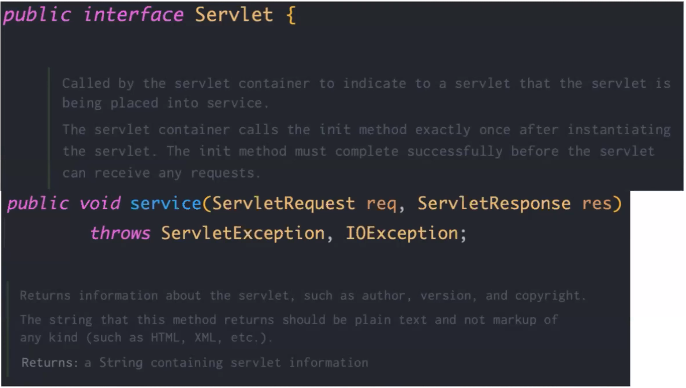
Task: Click the doc line mentioning 'init method exactly once'
Action: coord(366,130)
